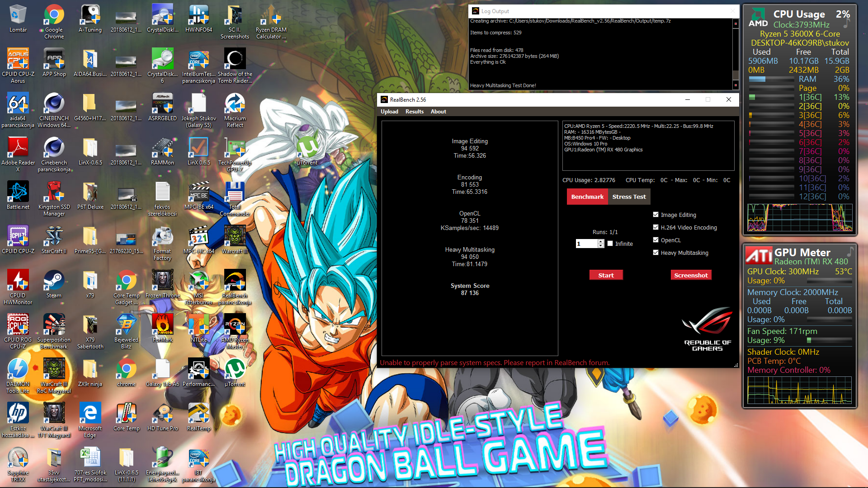The image size is (868, 488).
Task: Click the Start benchmark button
Action: click(606, 275)
